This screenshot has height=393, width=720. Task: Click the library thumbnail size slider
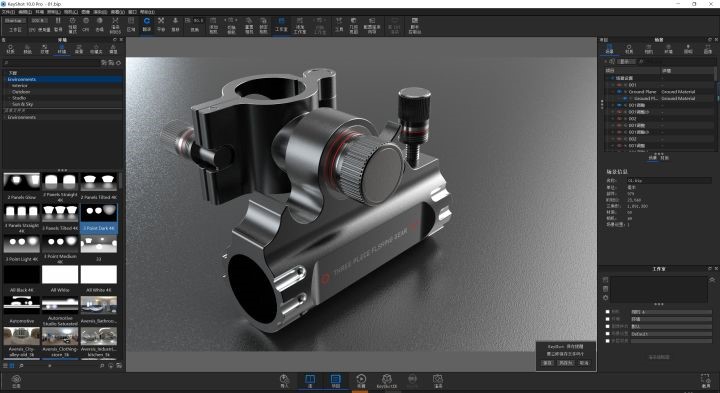pyautogui.click(x=50, y=366)
